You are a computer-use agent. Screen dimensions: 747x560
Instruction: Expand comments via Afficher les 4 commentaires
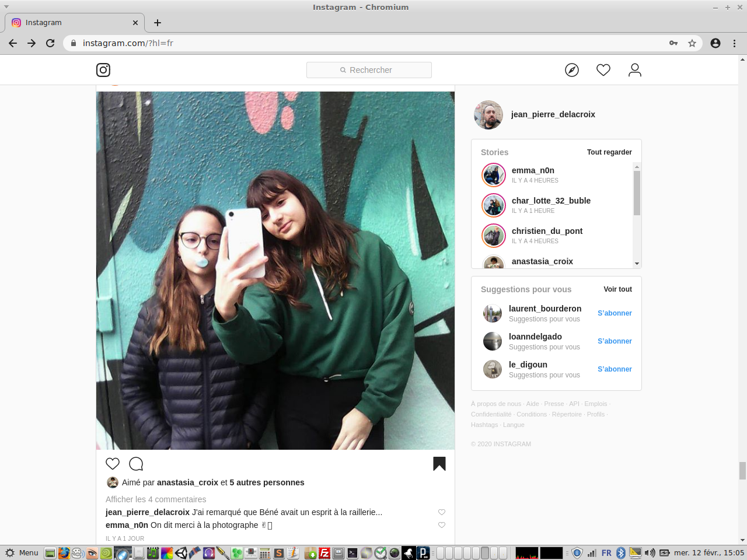click(x=156, y=499)
